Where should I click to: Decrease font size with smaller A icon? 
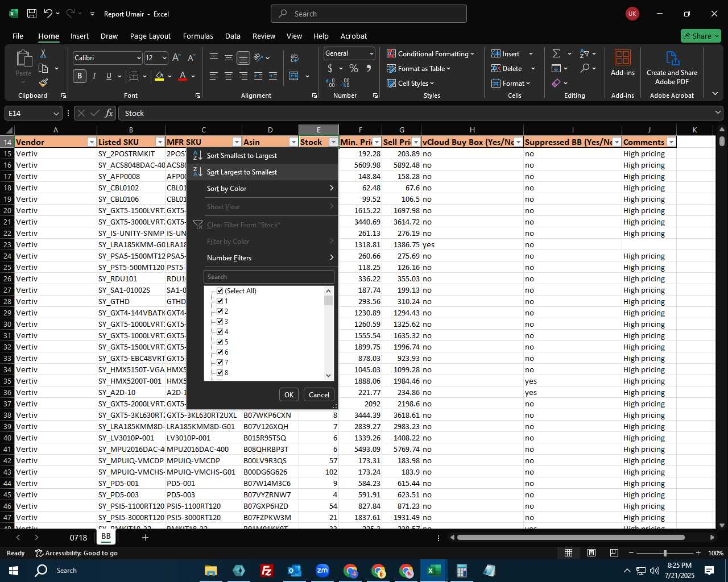click(x=191, y=57)
